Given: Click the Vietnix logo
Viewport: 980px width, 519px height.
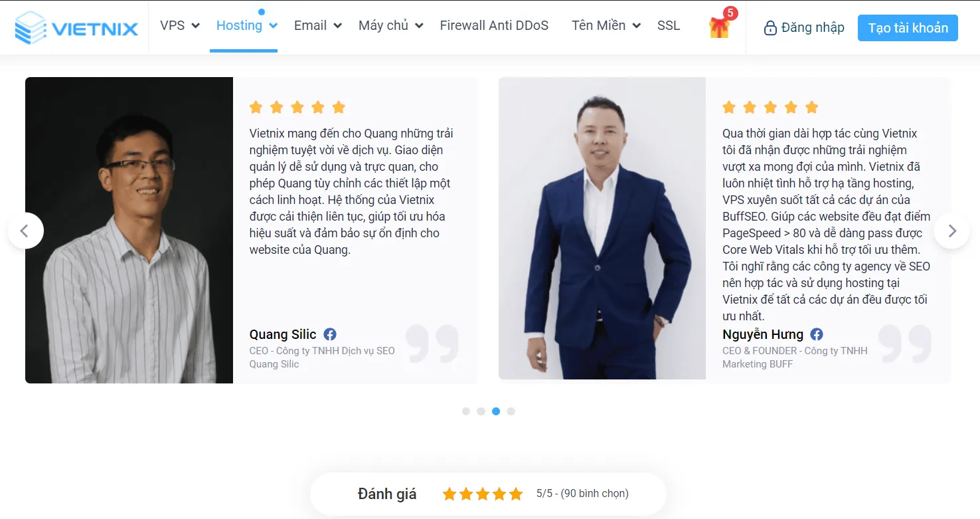Looking at the screenshot, I should pyautogui.click(x=76, y=28).
